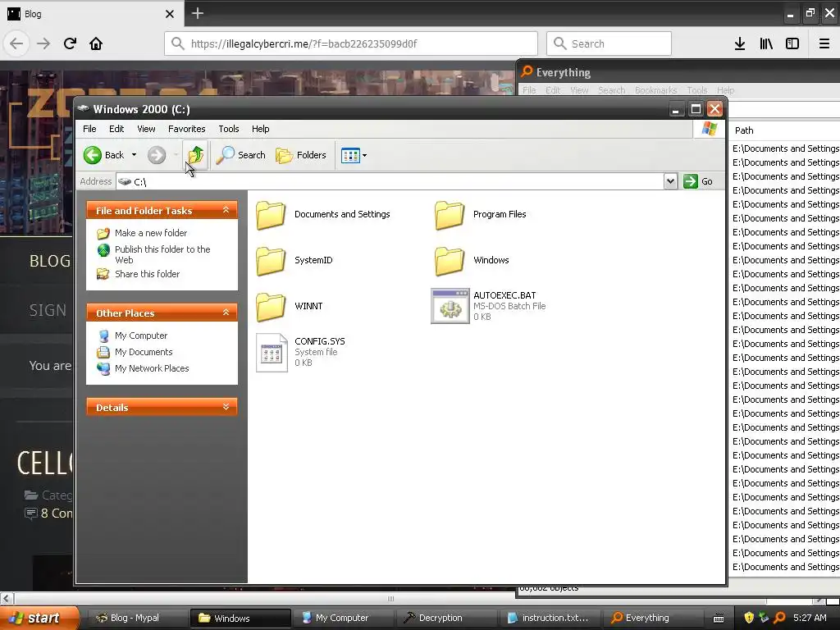840x630 pixels.
Task: Open My Network Places link
Action: (x=152, y=368)
